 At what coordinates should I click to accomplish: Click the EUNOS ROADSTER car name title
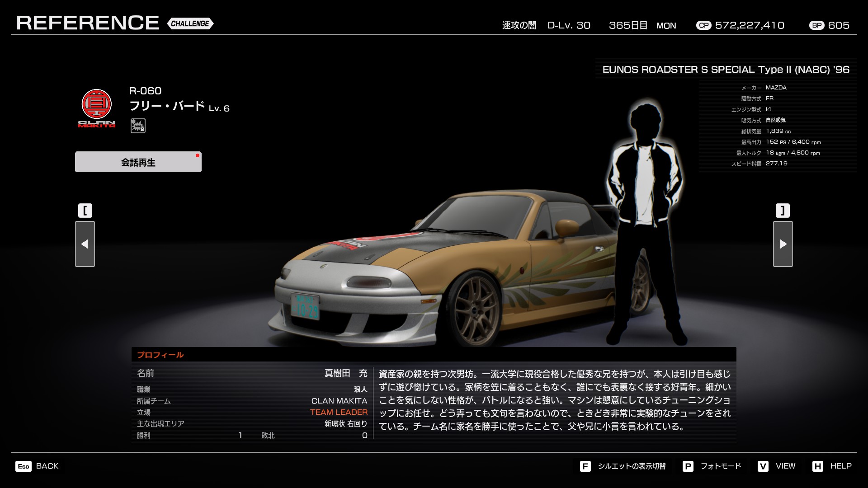tap(726, 70)
